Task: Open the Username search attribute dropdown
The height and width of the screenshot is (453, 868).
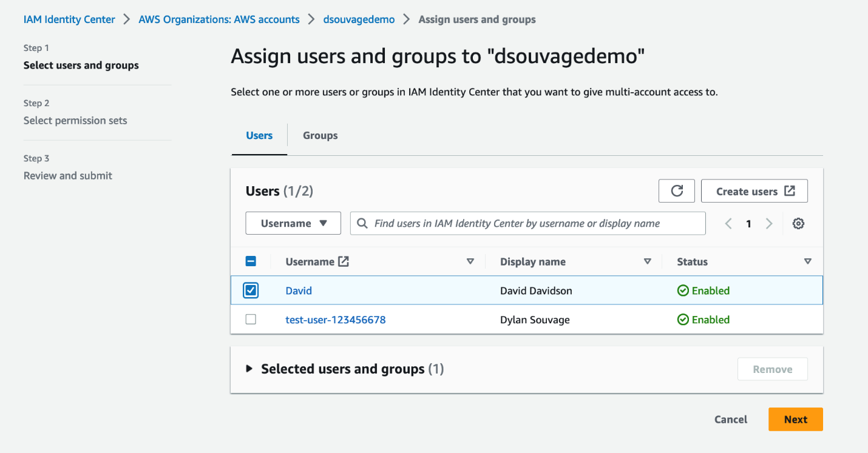Action: point(293,223)
